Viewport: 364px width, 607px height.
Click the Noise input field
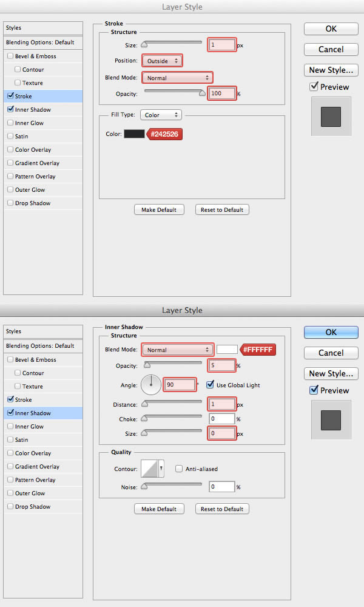tap(221, 487)
